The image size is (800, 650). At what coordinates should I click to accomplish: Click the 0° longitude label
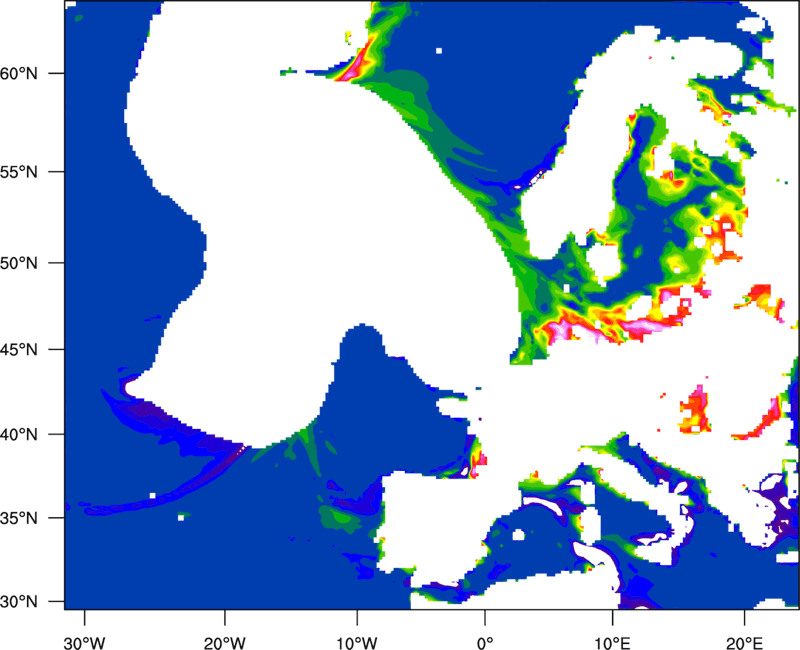(485, 643)
